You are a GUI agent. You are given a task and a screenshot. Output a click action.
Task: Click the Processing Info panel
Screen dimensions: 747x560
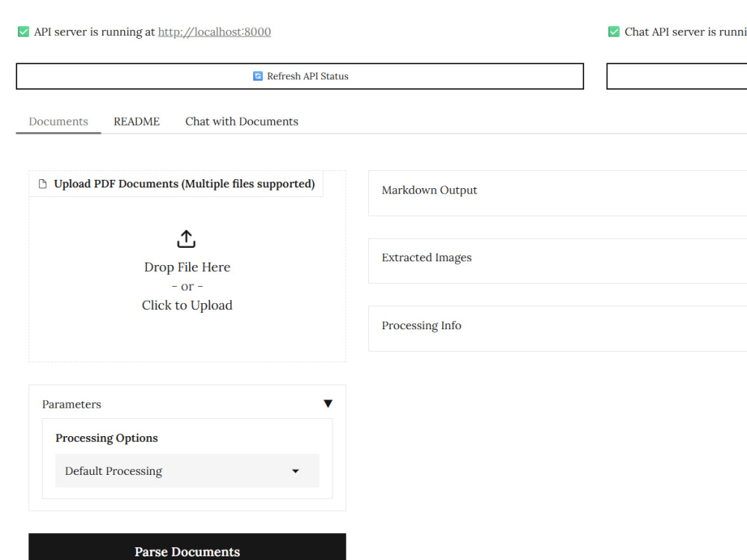click(x=557, y=329)
